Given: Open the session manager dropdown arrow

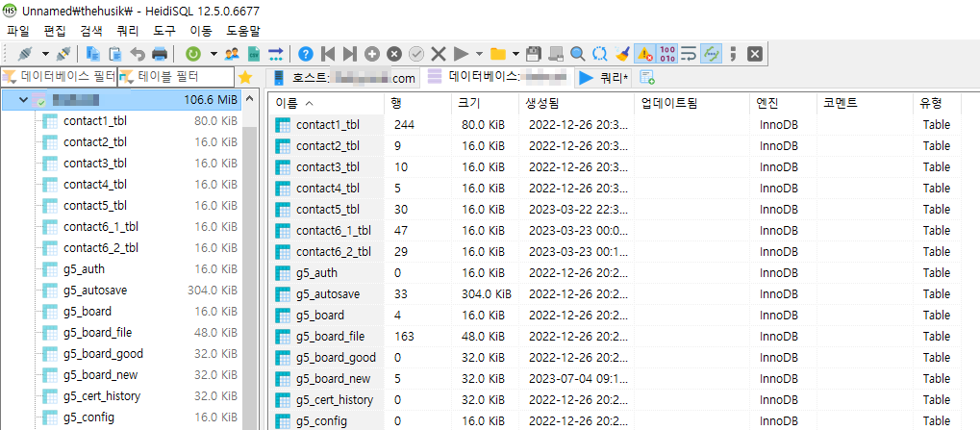Looking at the screenshot, I should 45,54.
